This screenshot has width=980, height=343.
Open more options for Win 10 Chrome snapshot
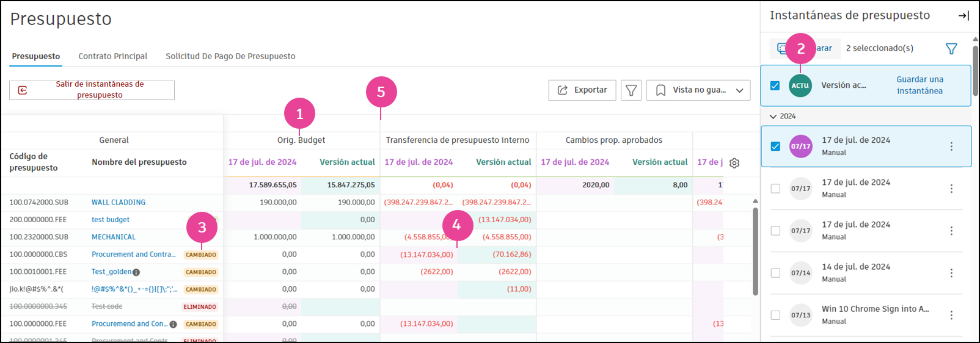coord(951,315)
